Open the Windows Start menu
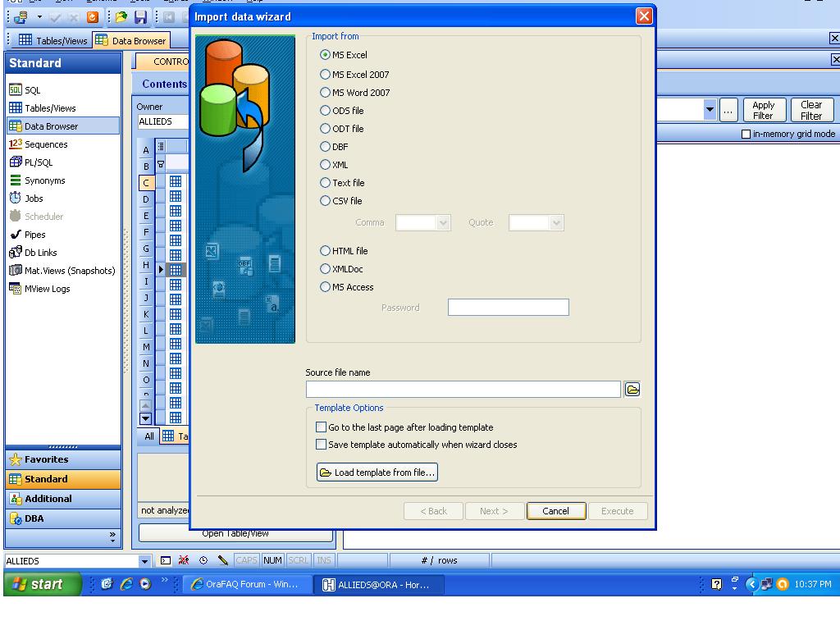 pos(43,584)
